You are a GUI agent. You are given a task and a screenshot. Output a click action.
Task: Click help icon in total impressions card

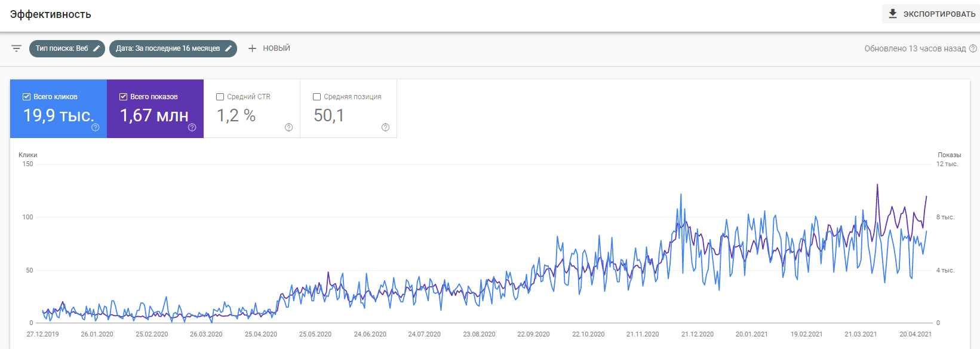click(x=192, y=127)
